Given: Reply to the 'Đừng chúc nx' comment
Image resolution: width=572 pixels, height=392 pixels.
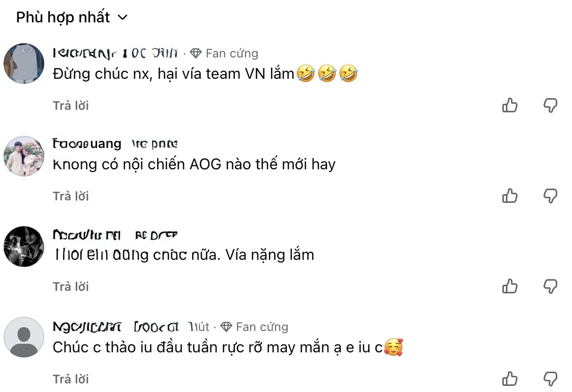Looking at the screenshot, I should (71, 105).
